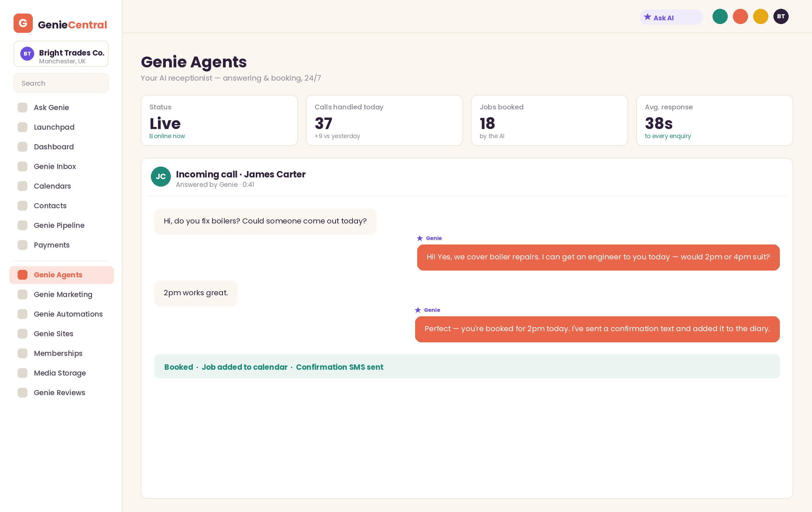Screen dimensions: 812x512
Task: Click 'Job added to calendar' status text
Action: click(x=244, y=367)
